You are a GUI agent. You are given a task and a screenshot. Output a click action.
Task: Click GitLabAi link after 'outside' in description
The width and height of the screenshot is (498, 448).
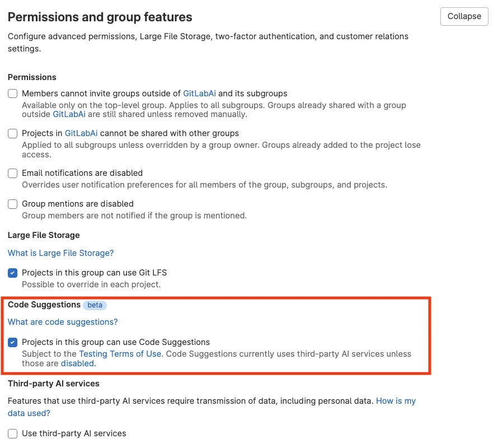tap(69, 114)
